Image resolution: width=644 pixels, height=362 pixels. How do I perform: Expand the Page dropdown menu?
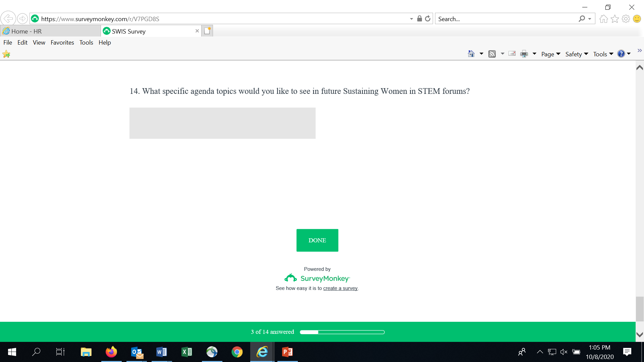(x=551, y=54)
